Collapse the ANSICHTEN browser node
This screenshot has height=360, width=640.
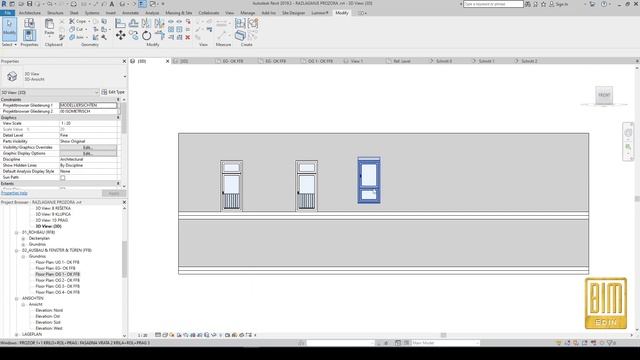(x=17, y=298)
